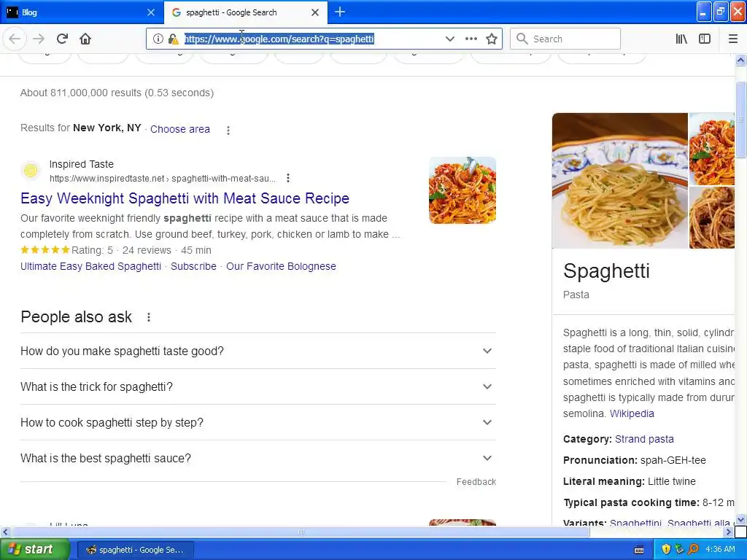Send feedback via Feedback link

pyautogui.click(x=476, y=482)
